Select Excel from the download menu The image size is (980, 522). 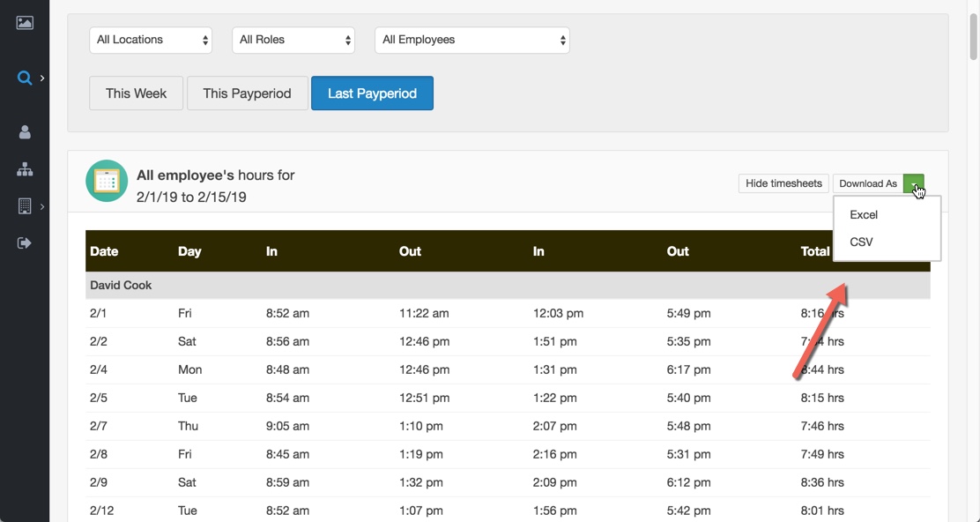pyautogui.click(x=864, y=214)
